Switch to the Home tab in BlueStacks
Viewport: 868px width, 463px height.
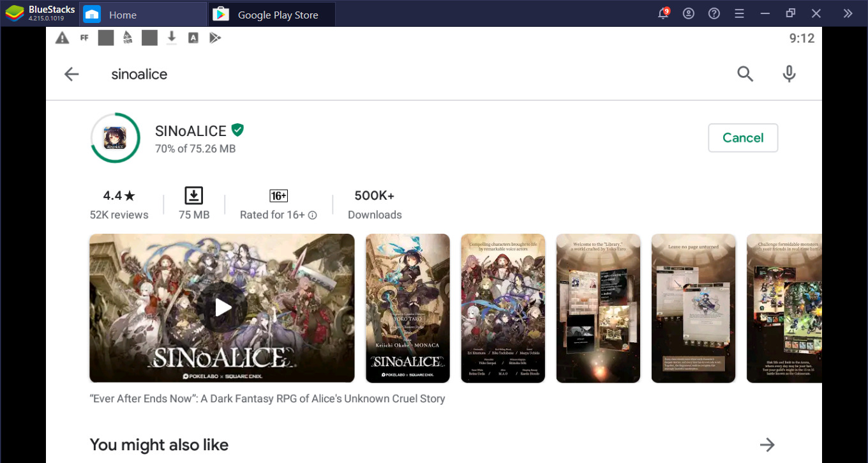click(143, 13)
